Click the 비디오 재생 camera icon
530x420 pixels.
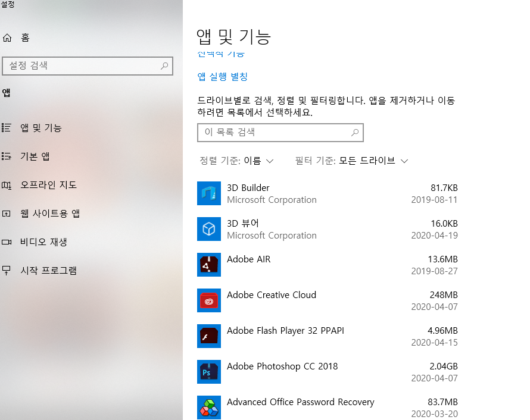(7, 242)
